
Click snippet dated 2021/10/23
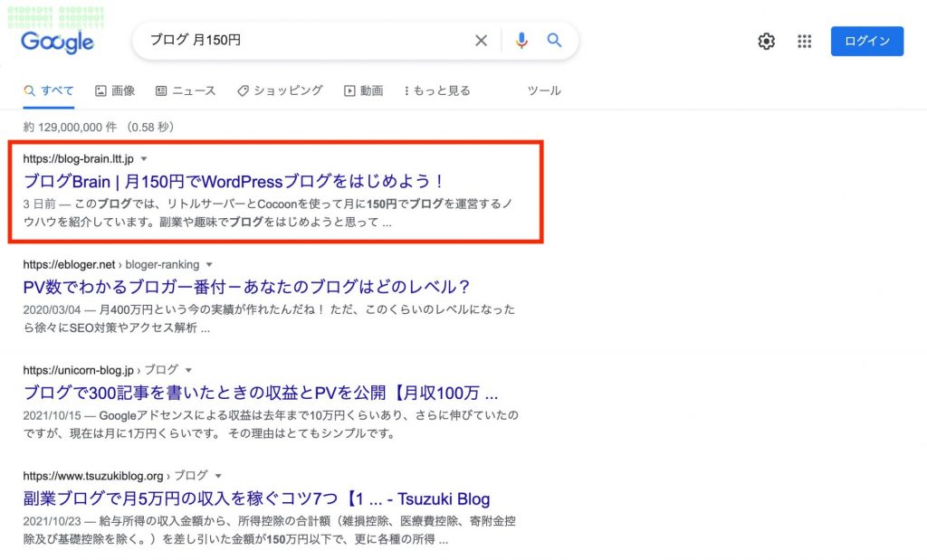click(270, 530)
